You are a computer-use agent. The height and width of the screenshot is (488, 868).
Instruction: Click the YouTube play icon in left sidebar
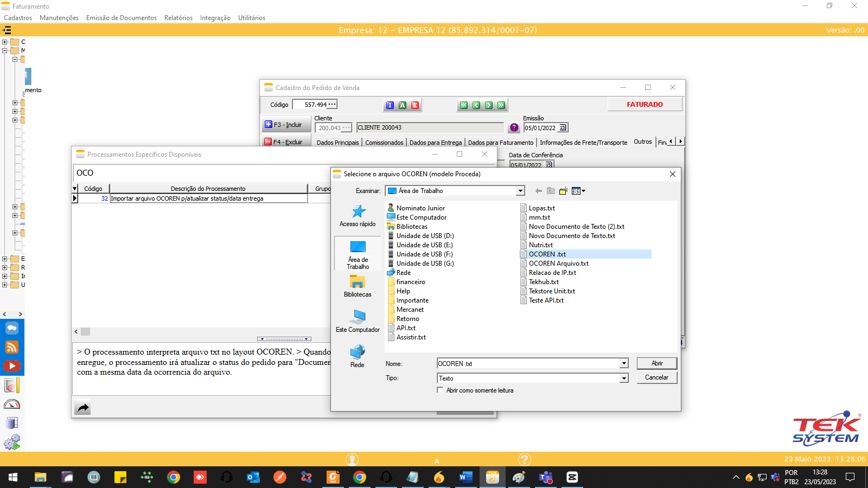pos(12,366)
